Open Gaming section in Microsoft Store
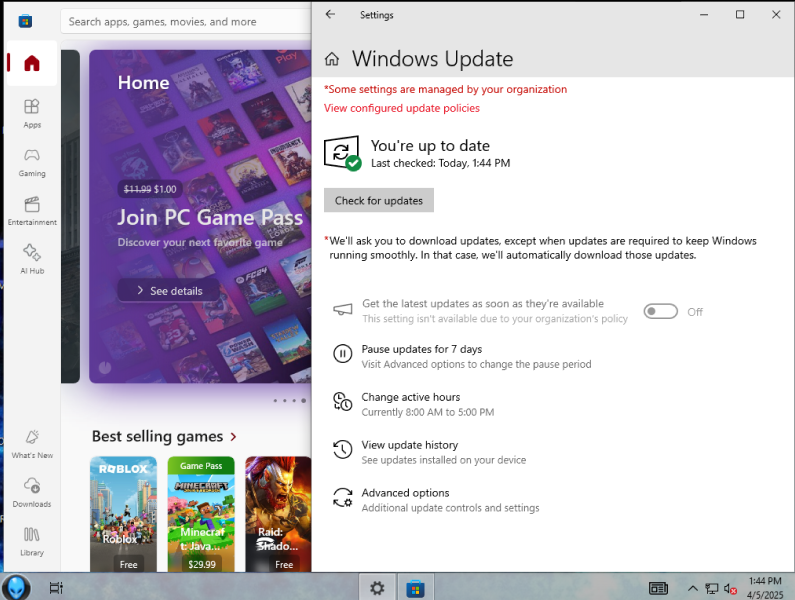The width and height of the screenshot is (795, 600). pos(31,162)
